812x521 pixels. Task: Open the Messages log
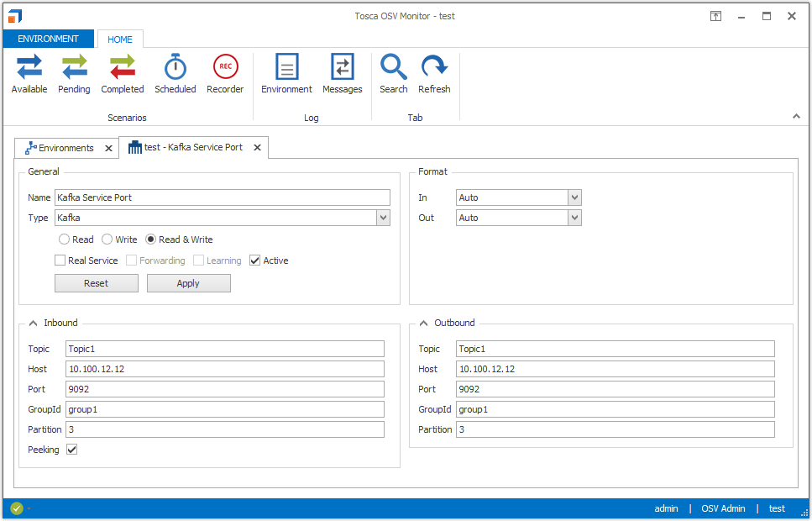pyautogui.click(x=343, y=73)
